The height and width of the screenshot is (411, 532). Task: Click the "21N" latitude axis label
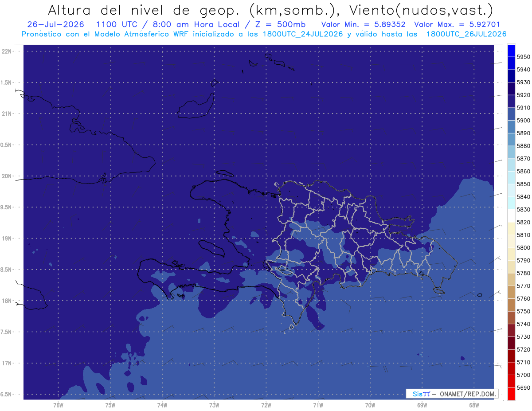[x=7, y=114]
